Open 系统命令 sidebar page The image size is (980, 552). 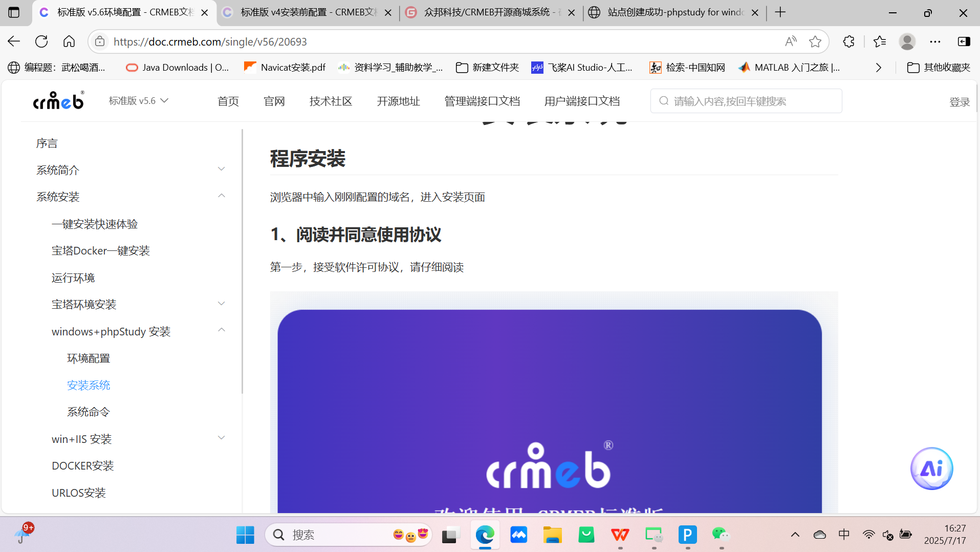point(89,412)
